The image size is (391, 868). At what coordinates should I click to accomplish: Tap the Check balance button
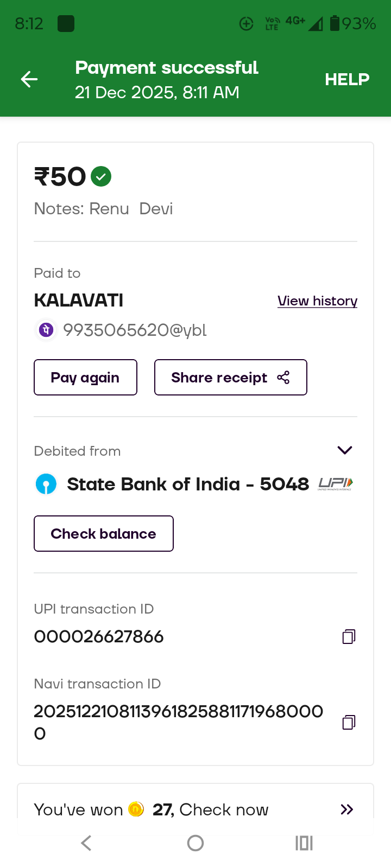click(104, 534)
